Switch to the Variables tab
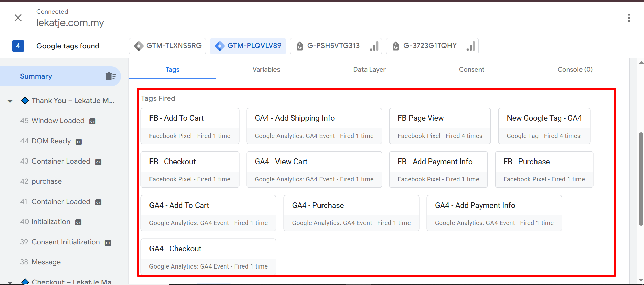This screenshot has height=285, width=644. click(266, 69)
